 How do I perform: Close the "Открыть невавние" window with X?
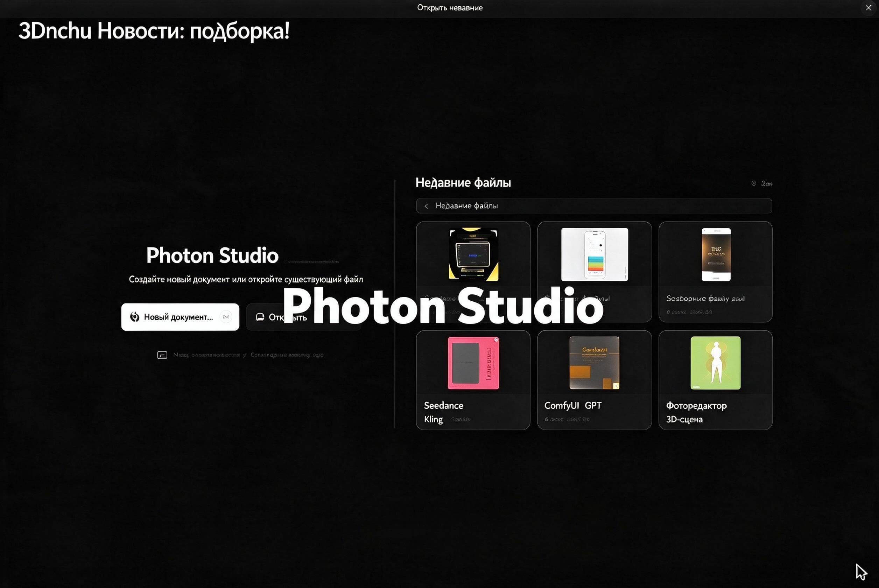coord(868,7)
